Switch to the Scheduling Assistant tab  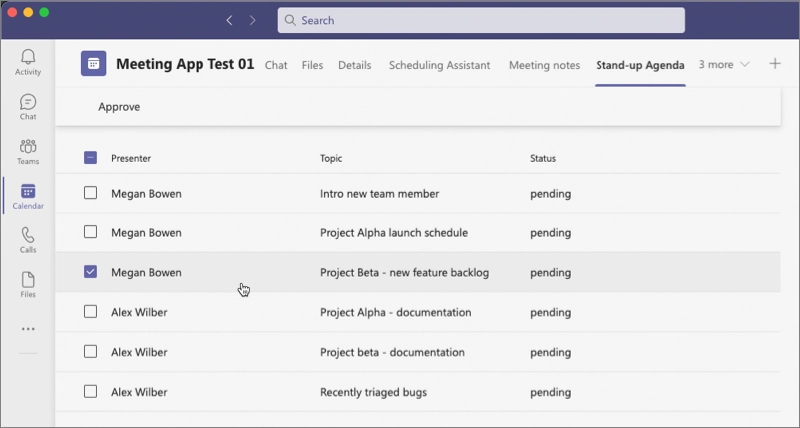click(439, 65)
